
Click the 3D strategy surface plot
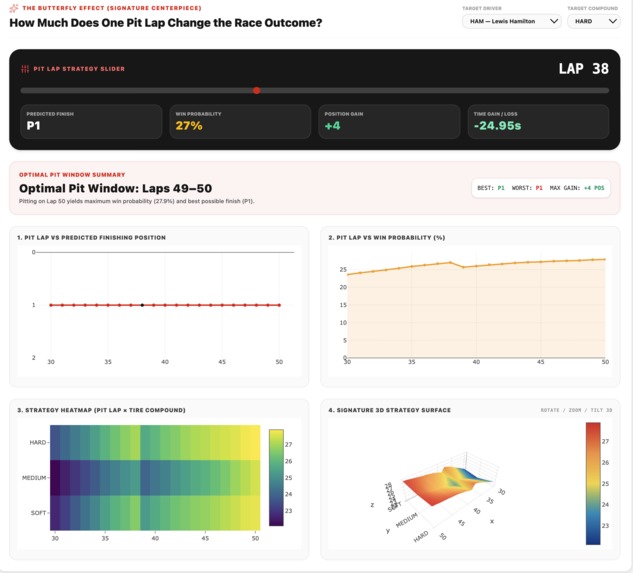point(448,485)
